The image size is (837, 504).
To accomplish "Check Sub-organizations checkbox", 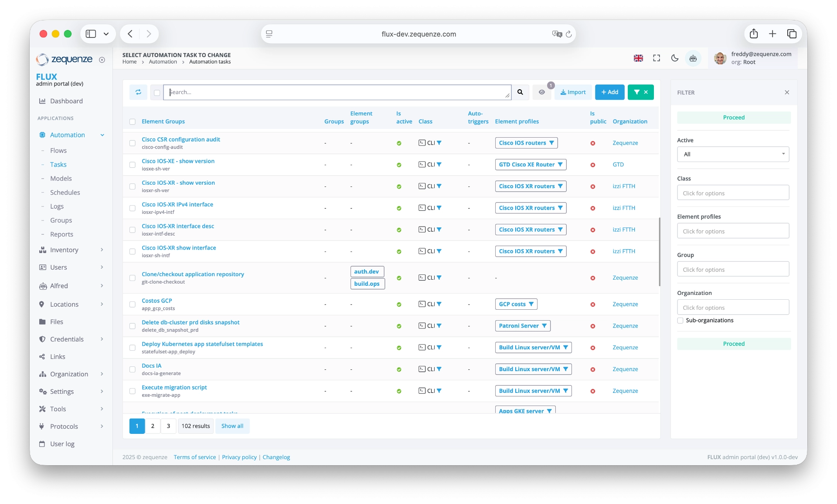I will [680, 320].
